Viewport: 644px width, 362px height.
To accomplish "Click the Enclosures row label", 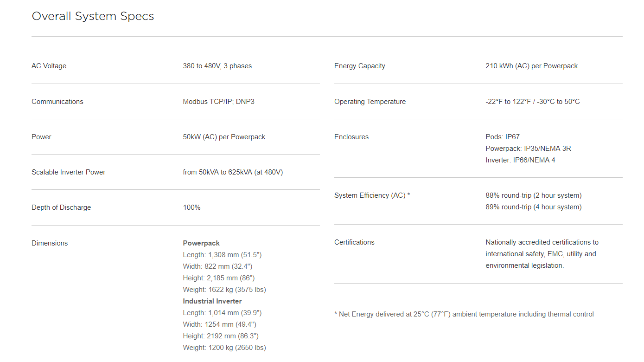I will [x=351, y=137].
